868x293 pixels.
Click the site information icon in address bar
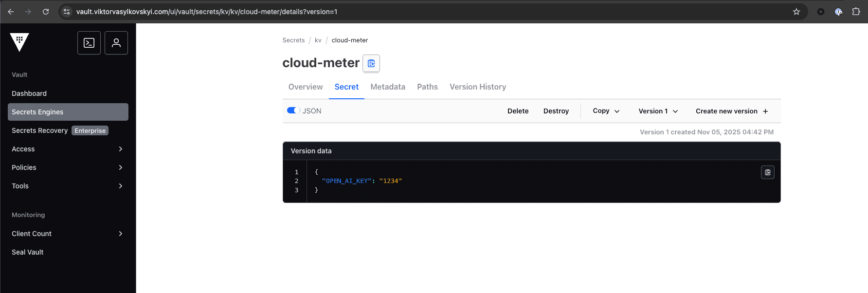coord(67,12)
